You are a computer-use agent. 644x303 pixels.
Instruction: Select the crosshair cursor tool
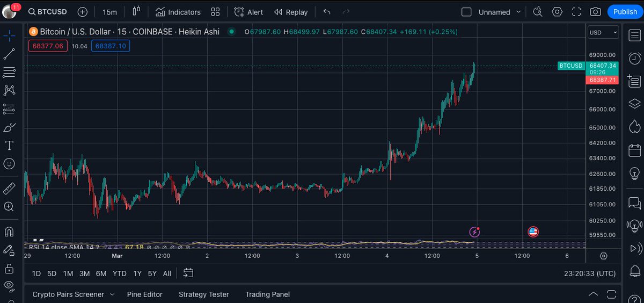(x=9, y=36)
